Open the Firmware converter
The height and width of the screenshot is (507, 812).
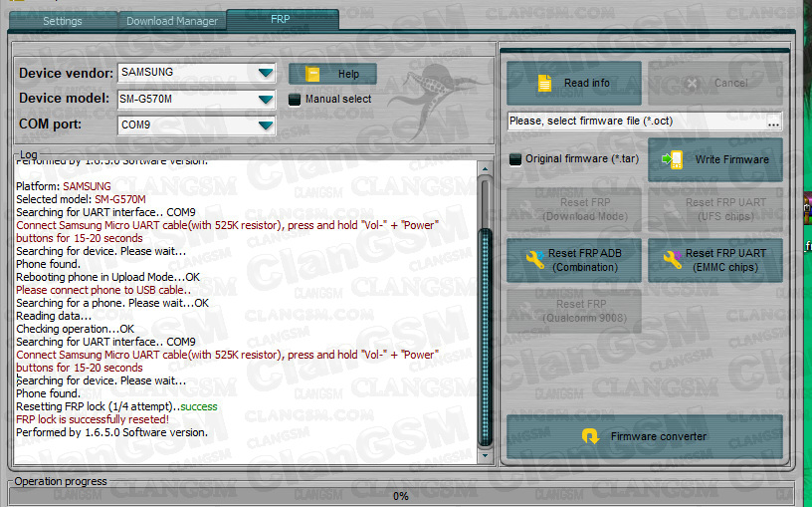click(x=645, y=436)
